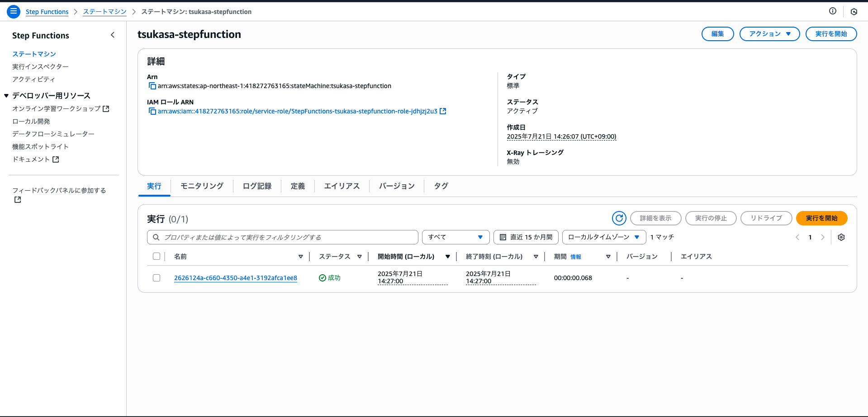Click the 編集 button
This screenshot has height=417, width=868.
tap(717, 34)
